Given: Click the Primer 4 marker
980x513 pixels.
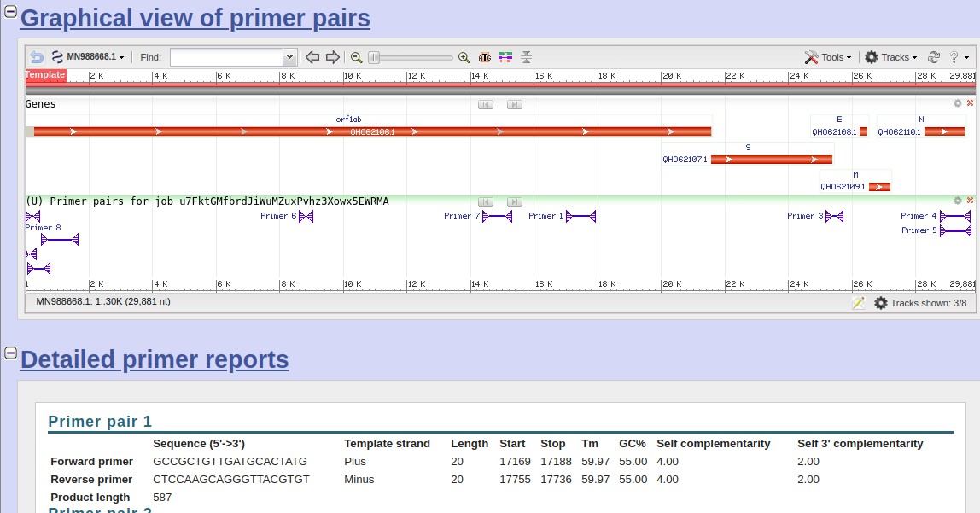Looking at the screenshot, I should 955,216.
